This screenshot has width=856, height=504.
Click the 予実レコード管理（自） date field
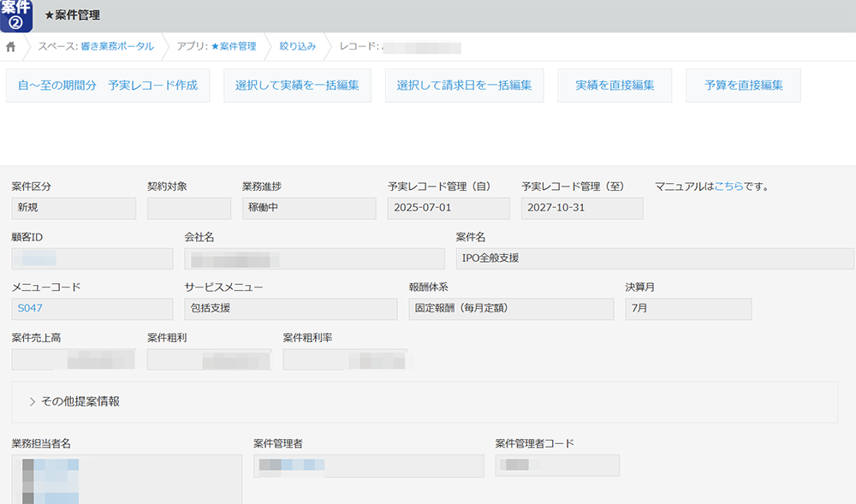point(449,208)
